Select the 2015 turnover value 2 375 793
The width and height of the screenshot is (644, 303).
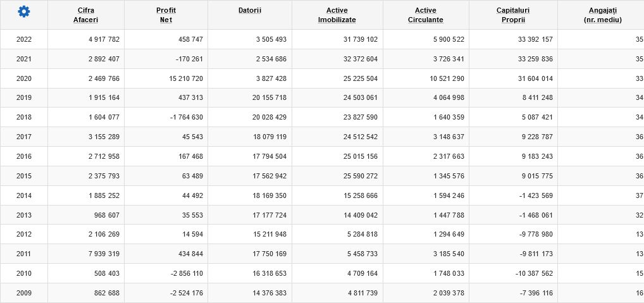(104, 176)
